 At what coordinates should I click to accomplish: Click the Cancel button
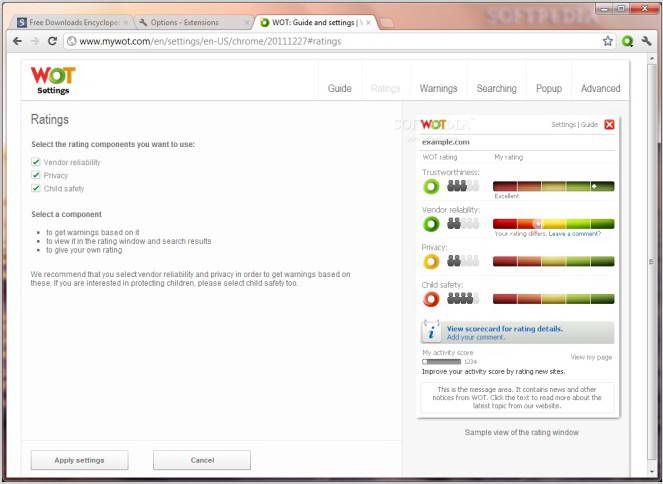[202, 460]
